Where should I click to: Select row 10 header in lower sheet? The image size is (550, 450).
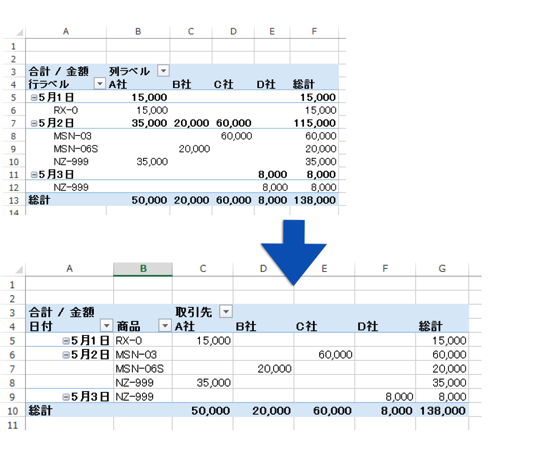(x=13, y=411)
